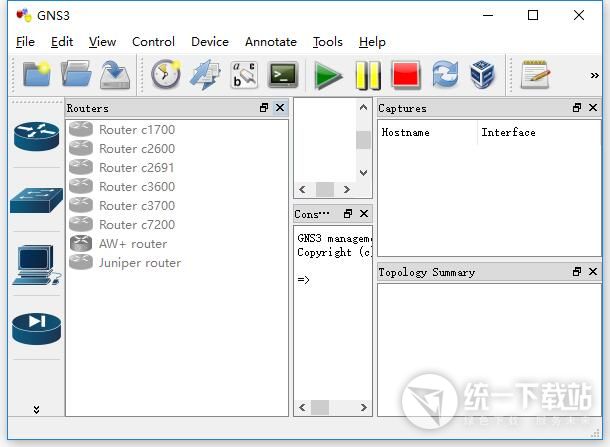Open the Annotate menu

pyautogui.click(x=271, y=42)
